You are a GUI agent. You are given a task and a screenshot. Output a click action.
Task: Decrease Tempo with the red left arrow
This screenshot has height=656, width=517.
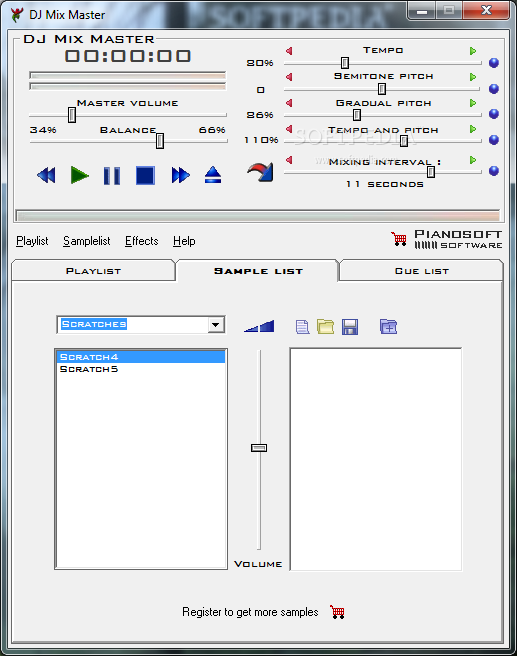pyautogui.click(x=289, y=51)
